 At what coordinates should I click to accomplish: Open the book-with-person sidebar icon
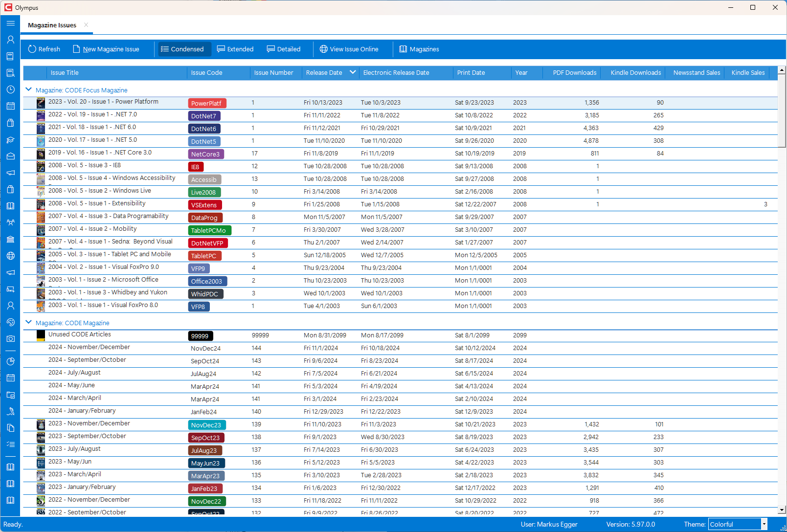tap(10, 73)
